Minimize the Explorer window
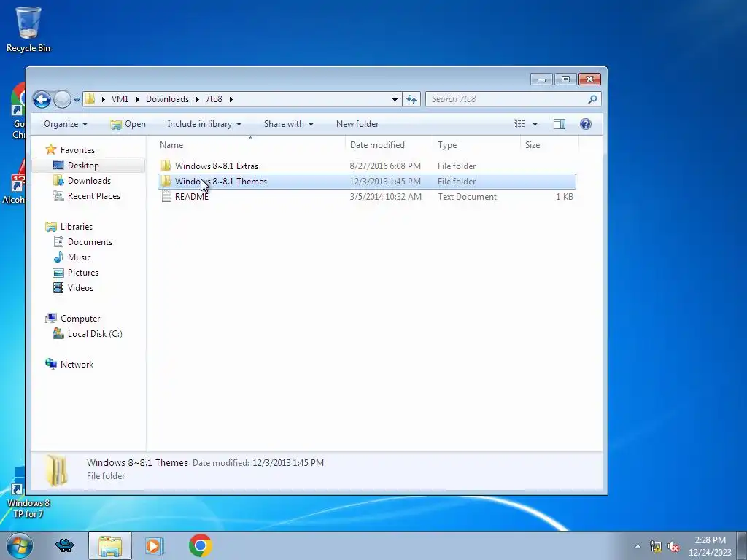 [542, 79]
